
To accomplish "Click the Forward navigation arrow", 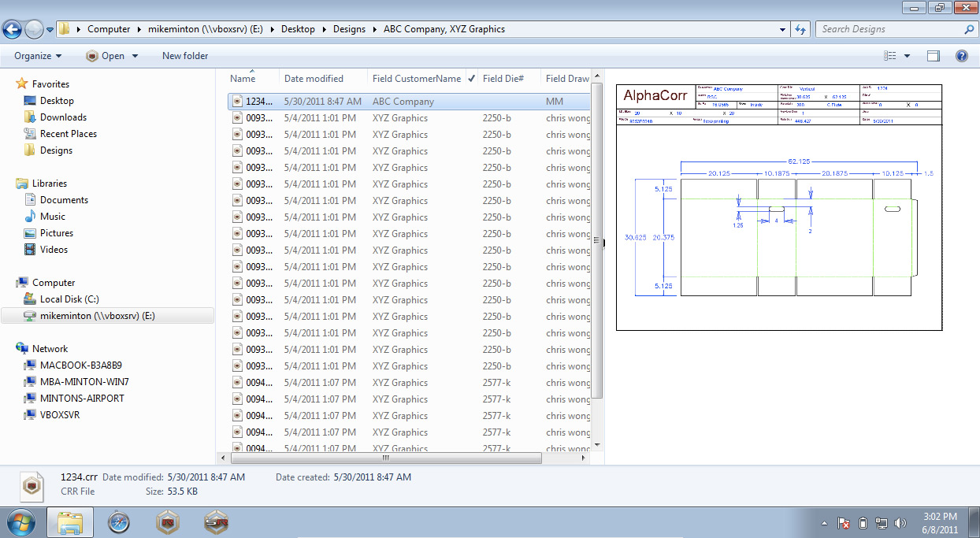I will 34,30.
